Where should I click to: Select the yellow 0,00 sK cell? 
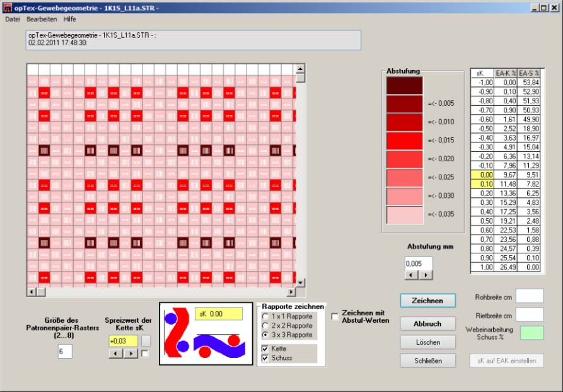[482, 175]
